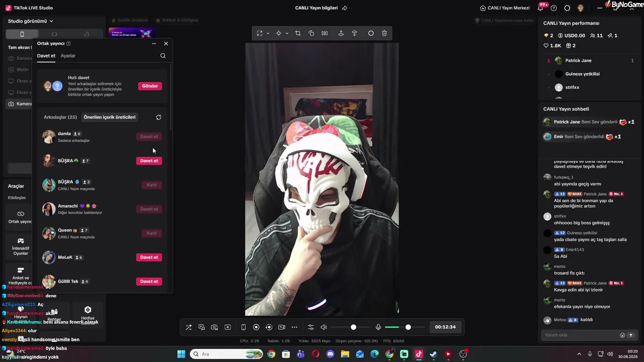Click the crop tool in the source toolbar
This screenshot has width=644, height=362.
pos(298,33)
